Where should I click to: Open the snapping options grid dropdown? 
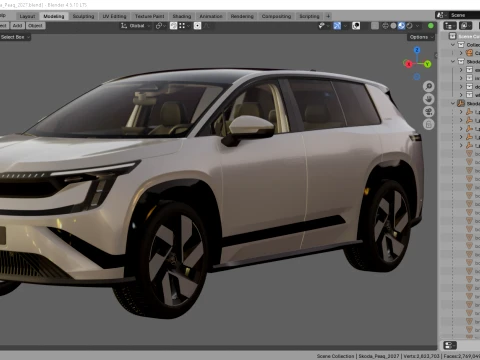[x=184, y=26]
